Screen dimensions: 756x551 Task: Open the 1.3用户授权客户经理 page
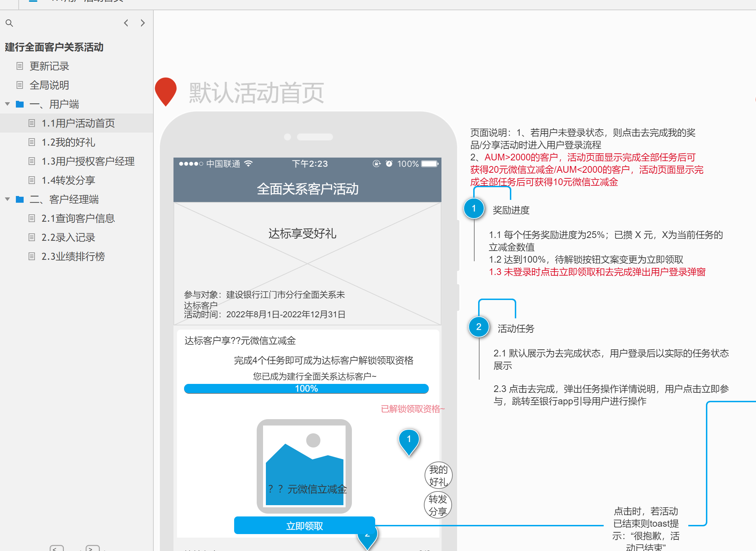tap(88, 161)
